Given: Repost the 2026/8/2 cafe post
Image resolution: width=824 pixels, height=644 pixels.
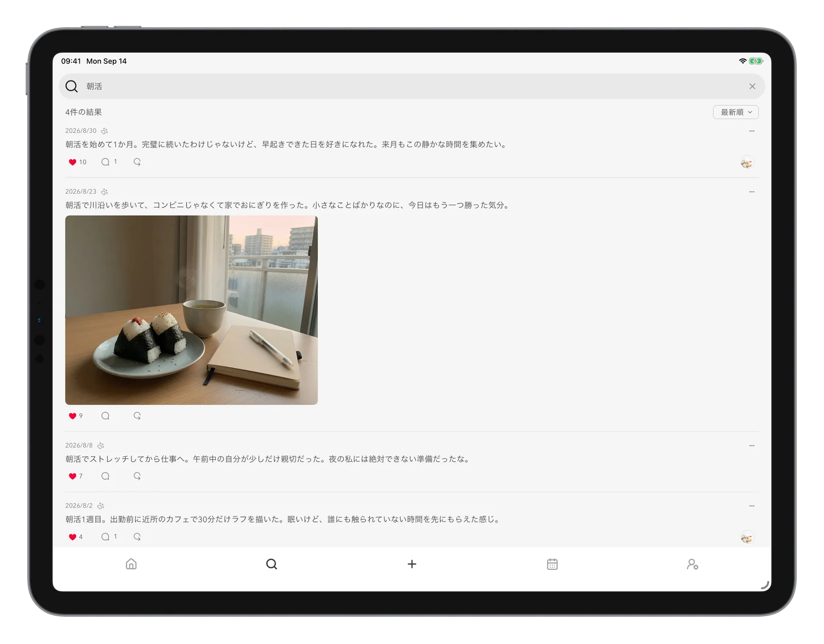Looking at the screenshot, I should coord(137,536).
